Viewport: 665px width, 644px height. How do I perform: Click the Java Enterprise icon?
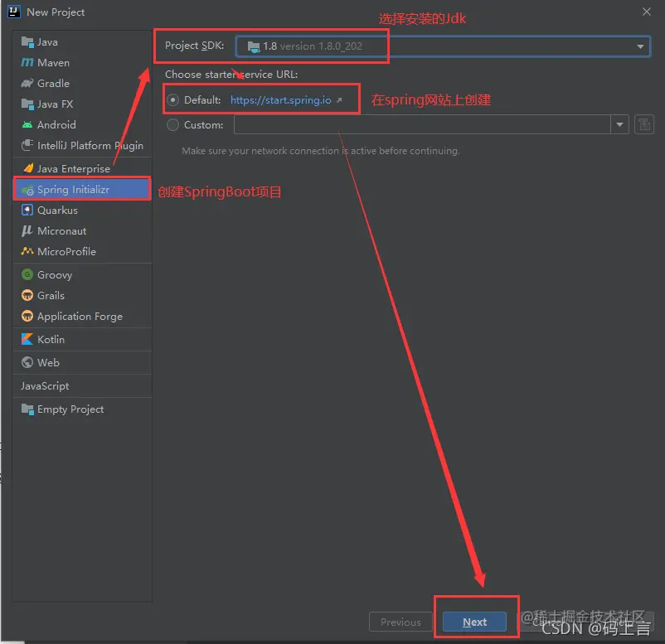point(28,168)
